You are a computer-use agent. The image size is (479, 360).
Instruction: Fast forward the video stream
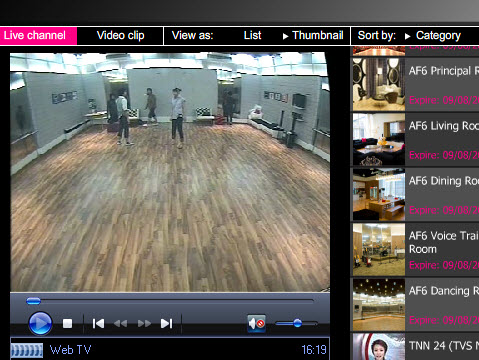(144, 323)
